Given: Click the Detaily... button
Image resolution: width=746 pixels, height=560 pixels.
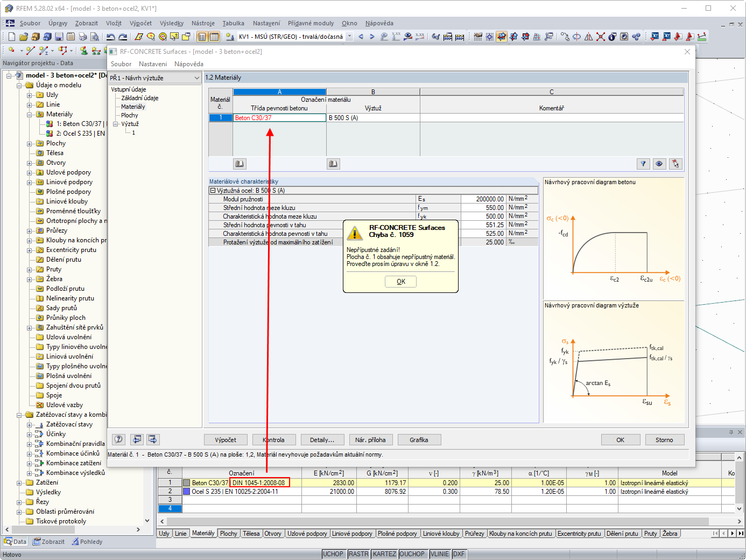Looking at the screenshot, I should 322,440.
